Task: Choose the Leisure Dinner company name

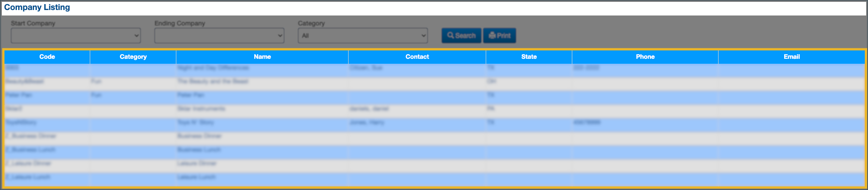Action: tap(197, 164)
